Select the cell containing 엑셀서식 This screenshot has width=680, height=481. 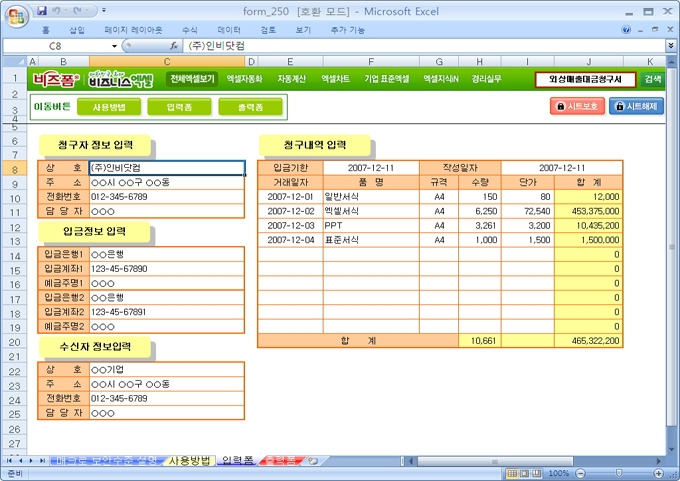pyautogui.click(x=371, y=211)
